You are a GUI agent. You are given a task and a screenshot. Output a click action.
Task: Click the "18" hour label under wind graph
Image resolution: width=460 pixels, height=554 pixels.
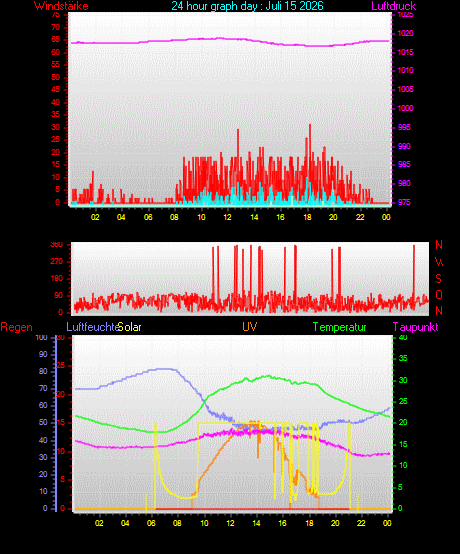coord(307,217)
